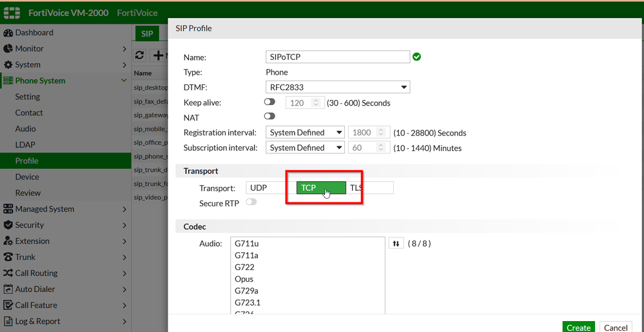Click the Monitor pie chart icon
The image size is (644, 332).
coord(8,48)
